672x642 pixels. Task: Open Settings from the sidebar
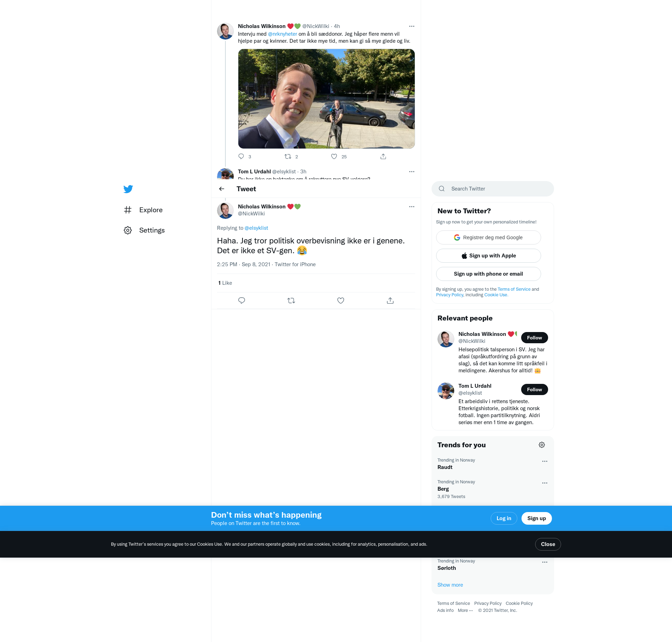pyautogui.click(x=144, y=230)
